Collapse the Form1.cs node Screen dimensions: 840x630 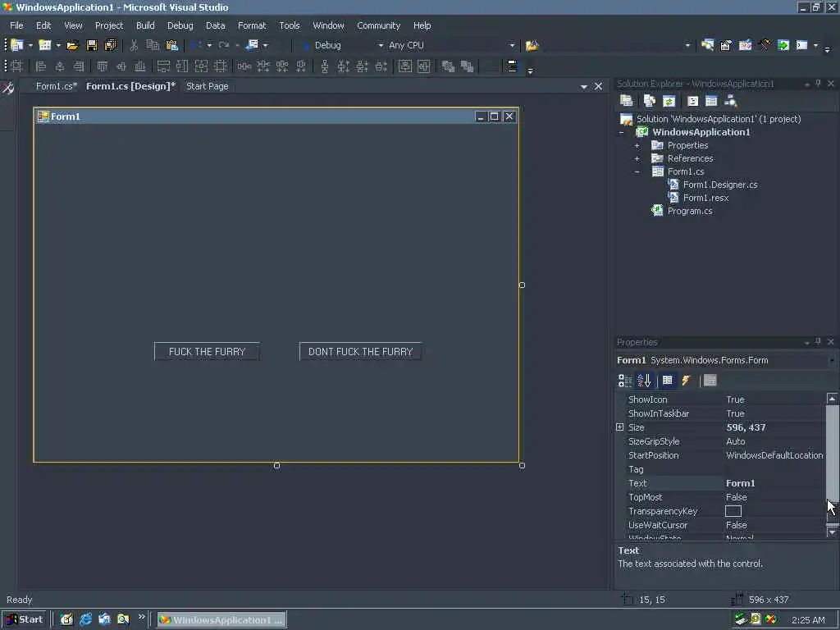[x=637, y=172]
